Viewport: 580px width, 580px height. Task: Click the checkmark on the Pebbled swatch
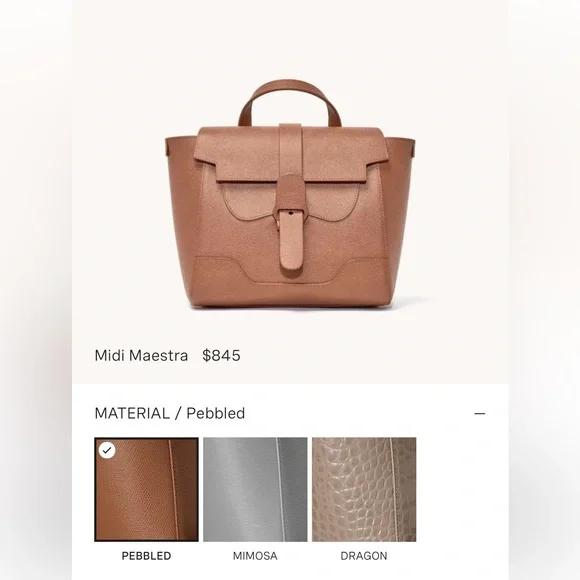pos(107,450)
